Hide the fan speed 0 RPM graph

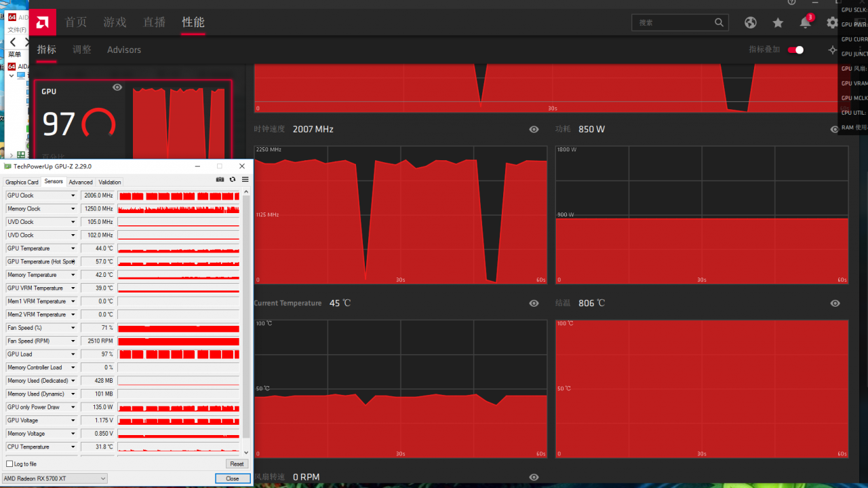[x=534, y=477]
